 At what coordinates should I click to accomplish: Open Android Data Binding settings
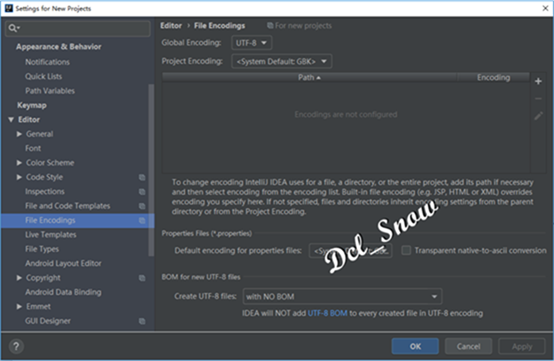63,292
